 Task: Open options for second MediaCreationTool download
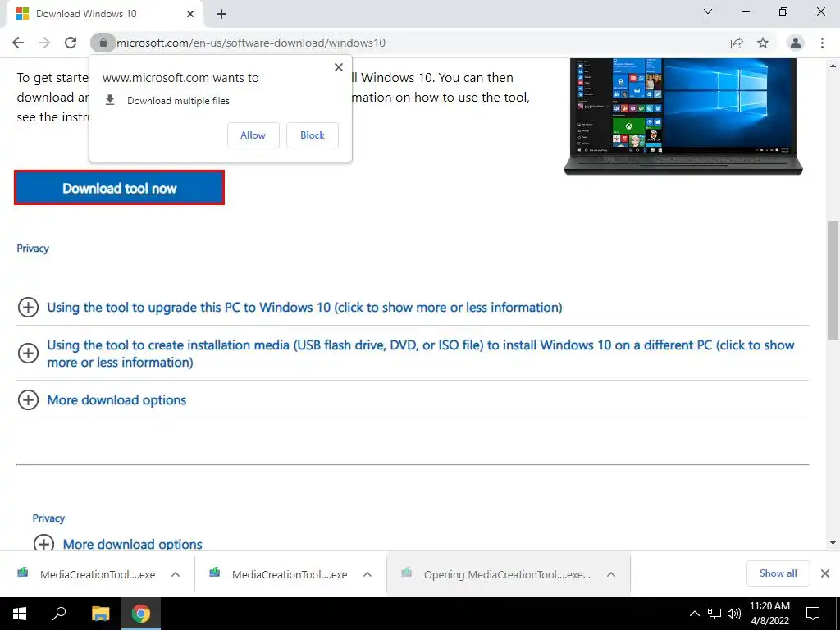point(367,574)
